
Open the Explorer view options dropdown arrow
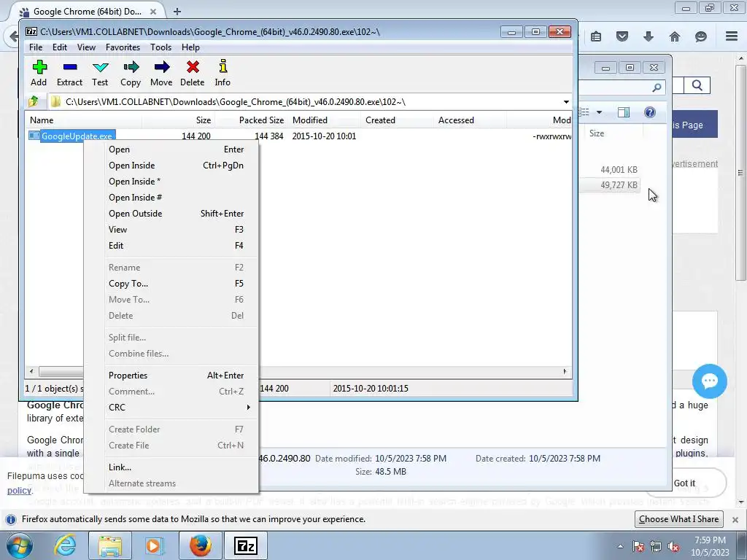(x=600, y=112)
